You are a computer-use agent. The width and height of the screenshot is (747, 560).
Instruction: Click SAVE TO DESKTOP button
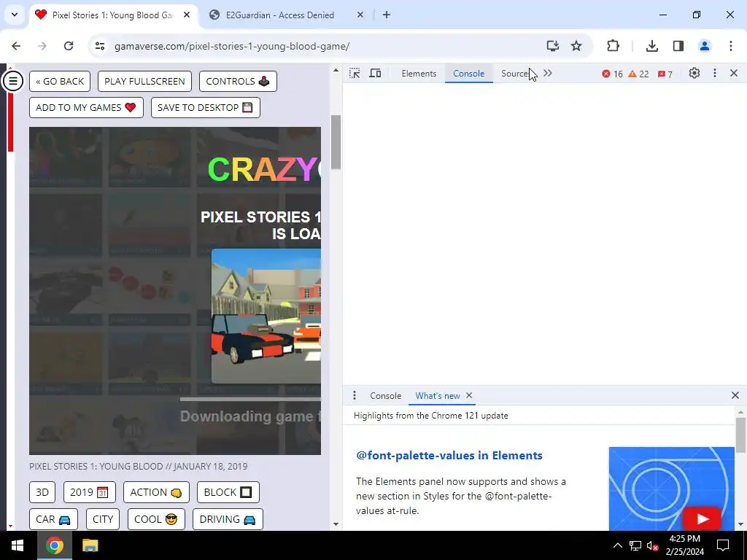coord(205,108)
